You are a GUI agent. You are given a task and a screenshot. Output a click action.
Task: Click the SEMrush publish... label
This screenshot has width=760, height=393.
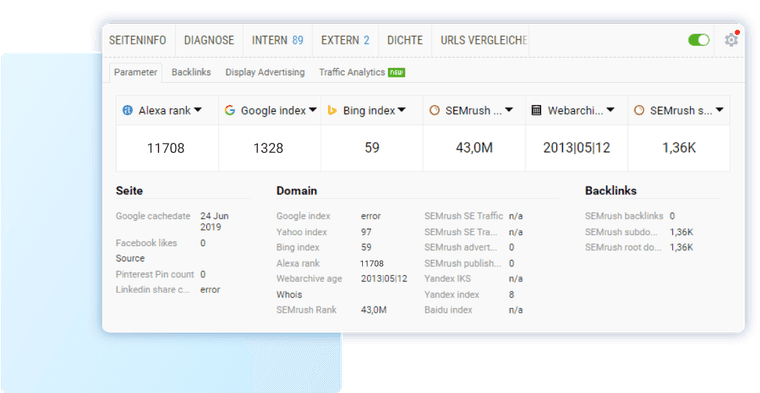[462, 264]
